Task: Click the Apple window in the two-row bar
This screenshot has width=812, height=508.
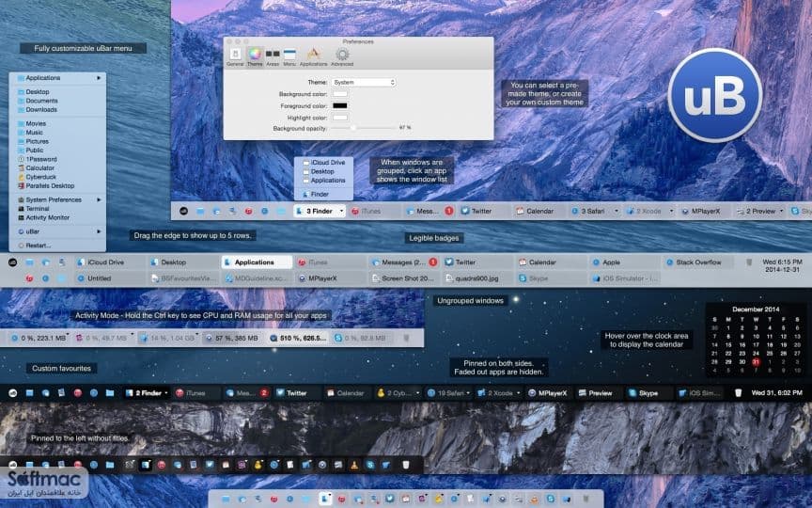Action: click(x=624, y=262)
